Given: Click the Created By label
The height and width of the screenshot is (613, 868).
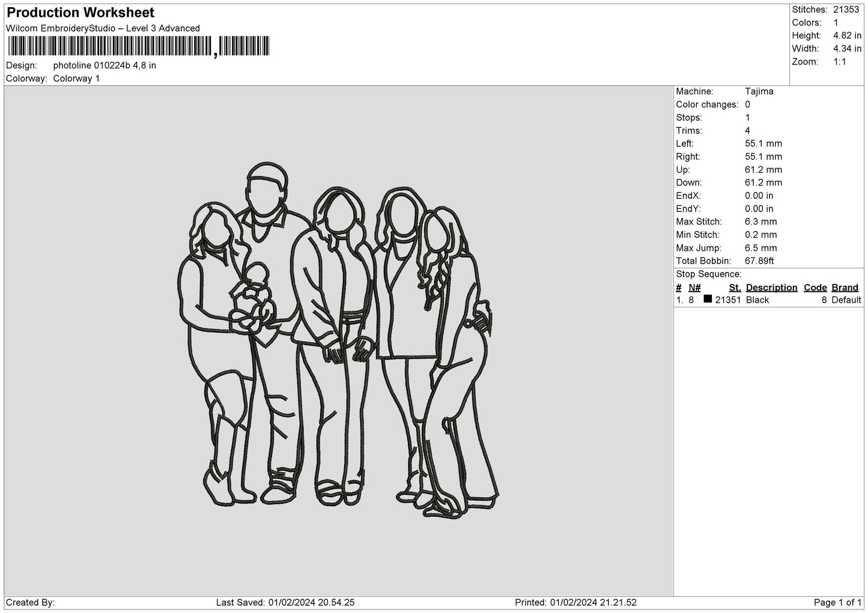Looking at the screenshot, I should [31, 602].
